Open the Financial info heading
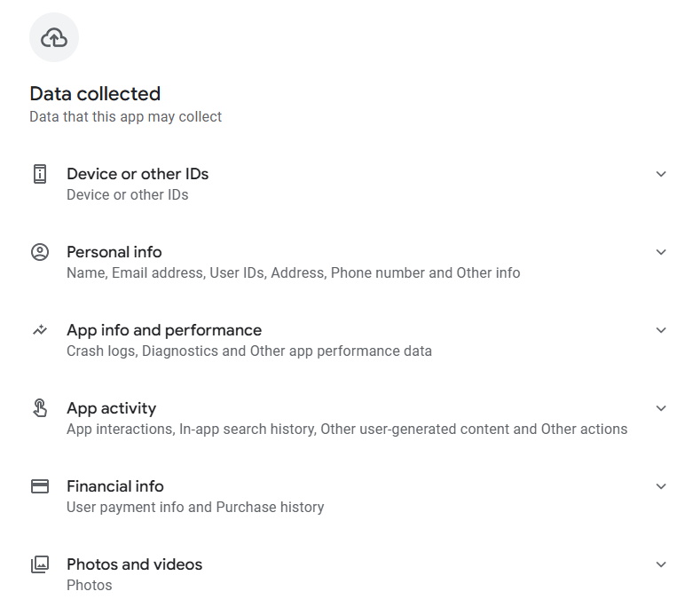Image resolution: width=700 pixels, height=615 pixels. click(115, 486)
